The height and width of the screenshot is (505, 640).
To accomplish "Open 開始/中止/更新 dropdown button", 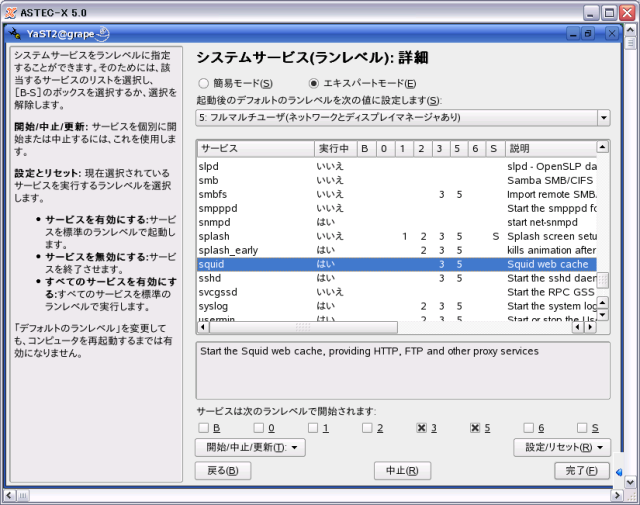I will point(249,447).
